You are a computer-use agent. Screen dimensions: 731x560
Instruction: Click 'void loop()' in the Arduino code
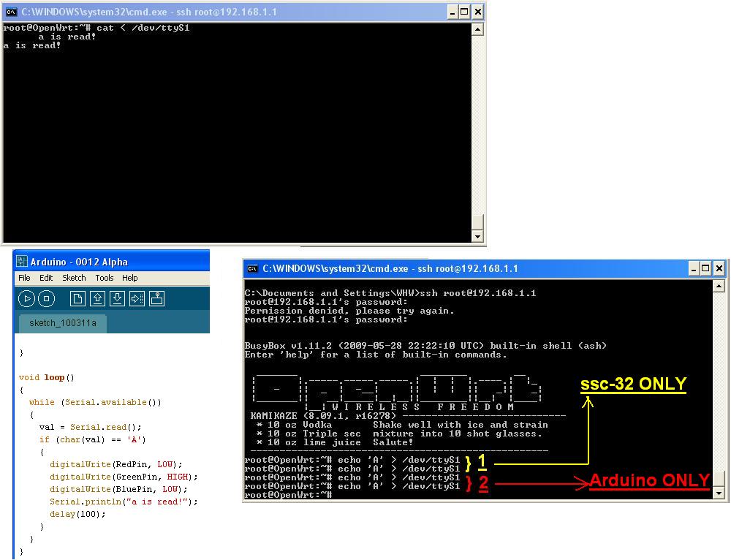click(47, 377)
